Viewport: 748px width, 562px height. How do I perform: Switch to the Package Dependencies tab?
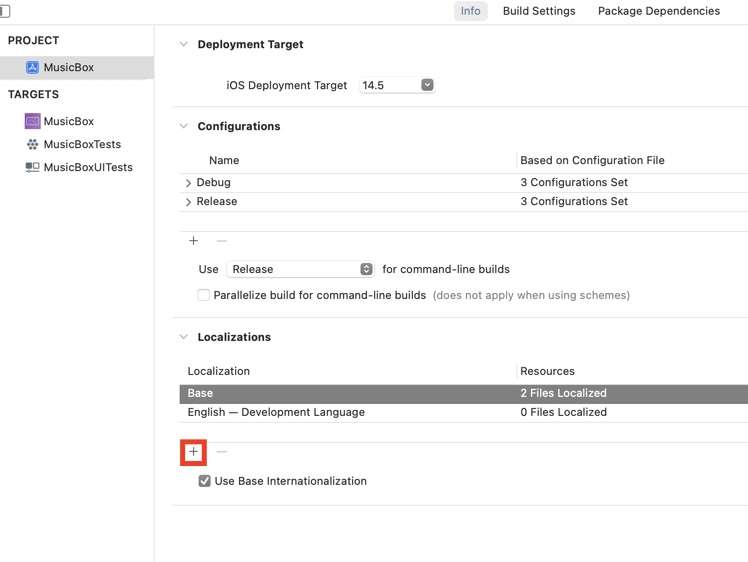[x=658, y=11]
